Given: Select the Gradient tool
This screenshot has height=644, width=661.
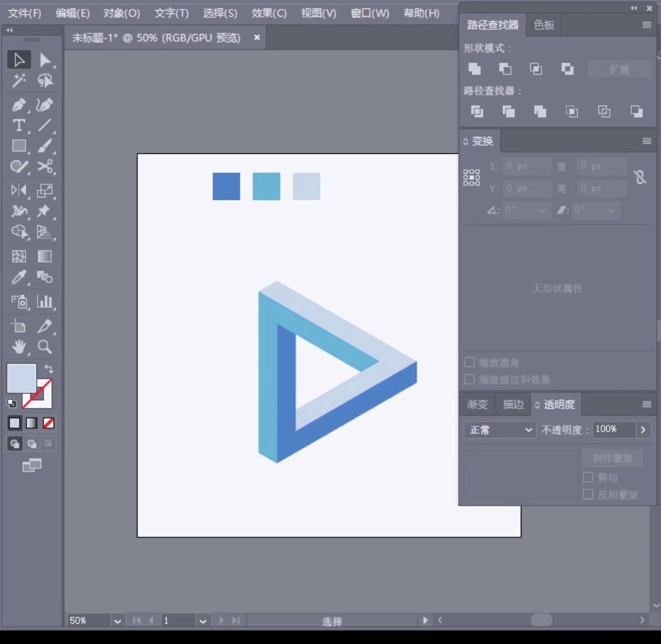Looking at the screenshot, I should coord(45,256).
